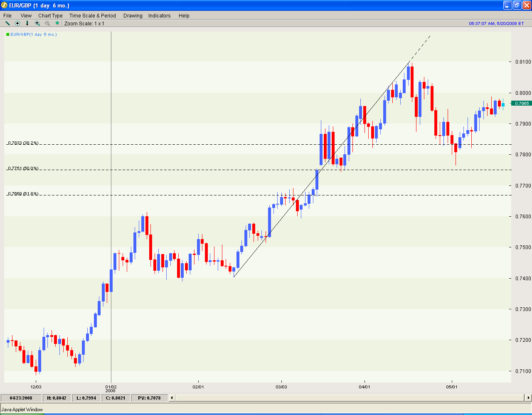
Task: Click the 0.7833 (38.2%) Fibonacci label
Action: pos(23,143)
